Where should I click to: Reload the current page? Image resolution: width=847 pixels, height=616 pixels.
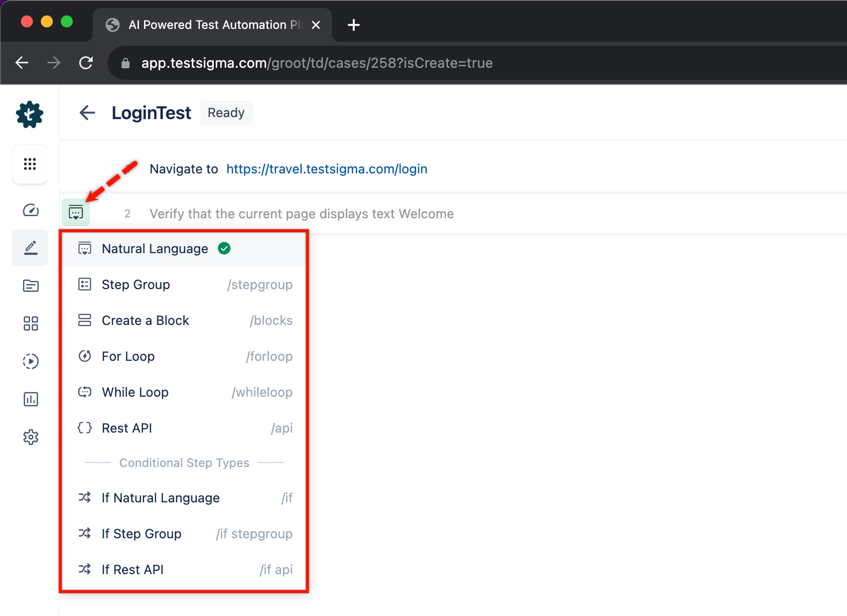[86, 63]
